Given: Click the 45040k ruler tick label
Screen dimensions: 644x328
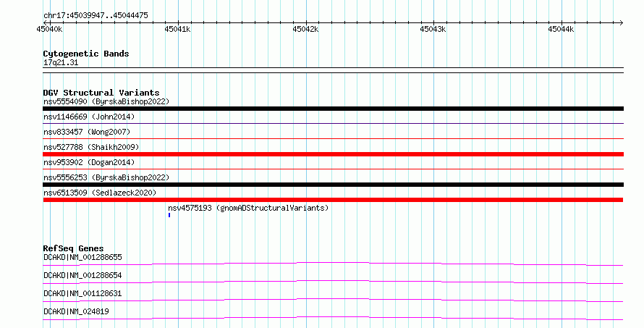Looking at the screenshot, I should pos(49,29).
